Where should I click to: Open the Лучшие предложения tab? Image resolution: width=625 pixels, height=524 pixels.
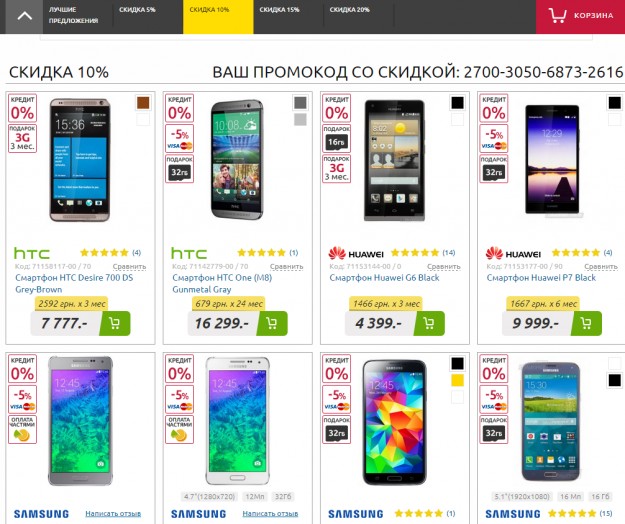coord(73,15)
